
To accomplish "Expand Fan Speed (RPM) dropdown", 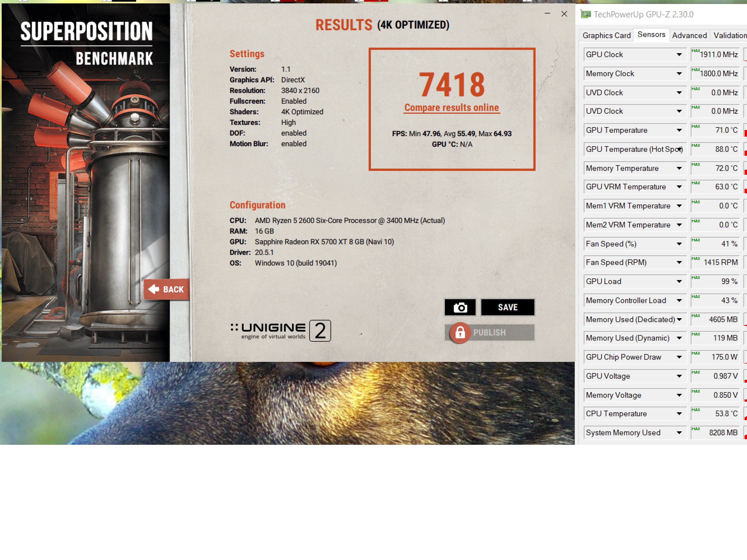I will tap(679, 262).
